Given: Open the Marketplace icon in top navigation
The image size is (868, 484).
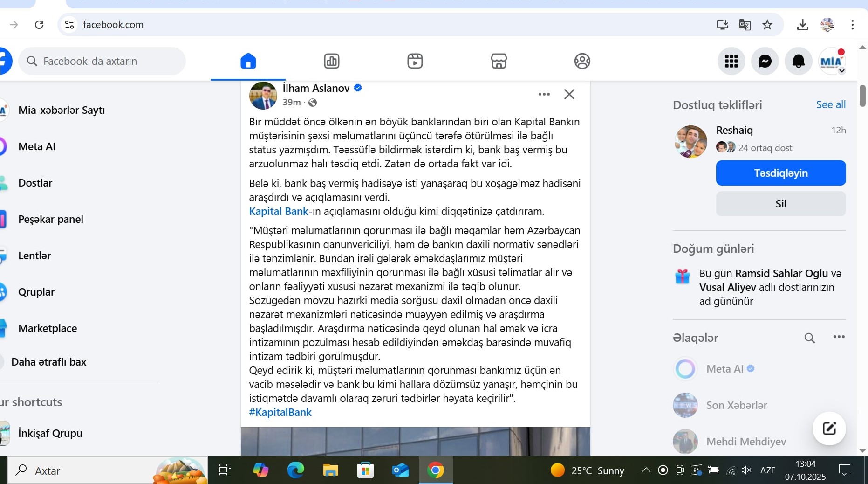Looking at the screenshot, I should click(x=499, y=61).
